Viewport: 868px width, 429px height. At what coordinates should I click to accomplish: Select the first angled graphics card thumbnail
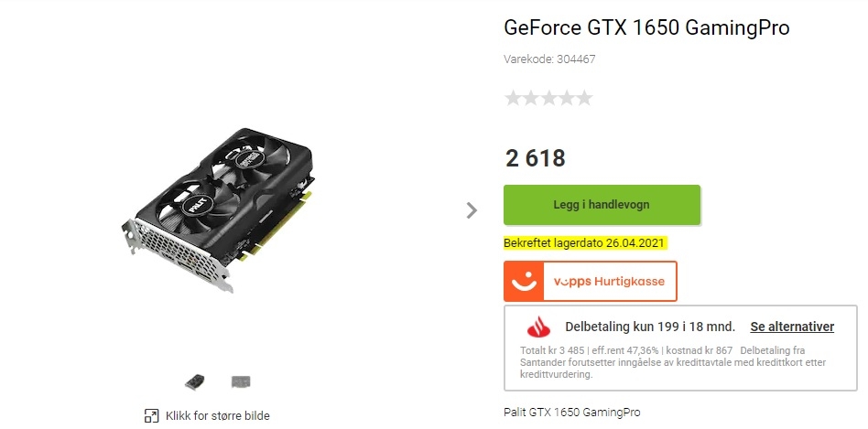click(194, 381)
